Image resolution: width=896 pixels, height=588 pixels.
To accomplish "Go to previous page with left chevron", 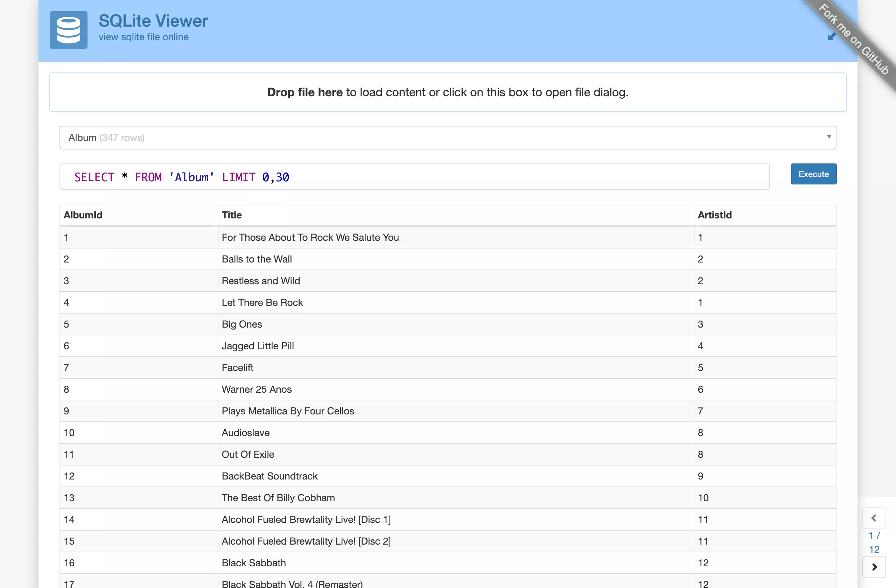I will (x=874, y=518).
